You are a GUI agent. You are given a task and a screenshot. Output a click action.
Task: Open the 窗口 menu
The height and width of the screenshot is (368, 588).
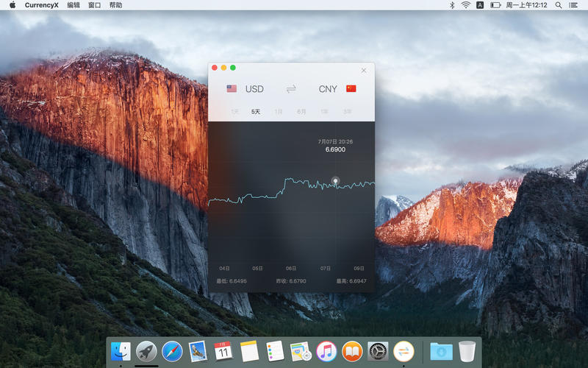tap(94, 5)
